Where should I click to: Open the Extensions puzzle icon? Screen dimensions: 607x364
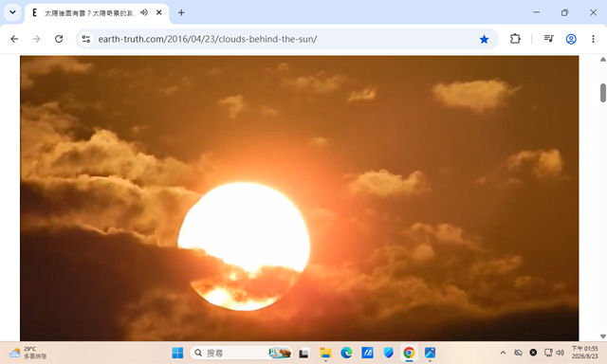pos(515,39)
